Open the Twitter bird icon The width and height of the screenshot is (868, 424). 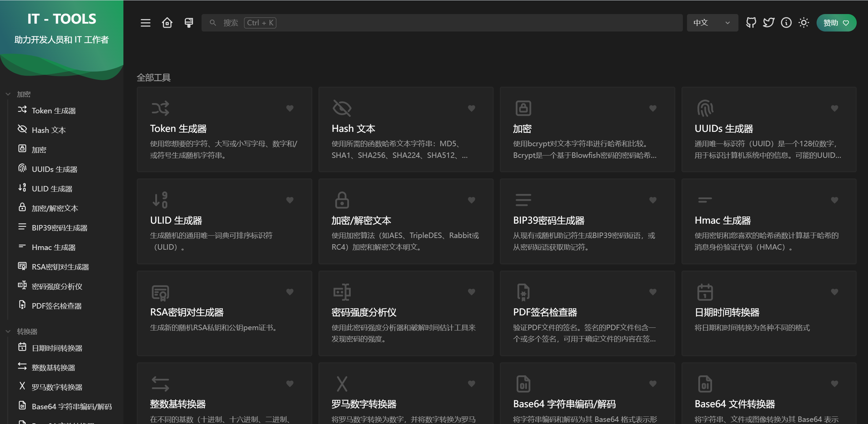click(768, 23)
